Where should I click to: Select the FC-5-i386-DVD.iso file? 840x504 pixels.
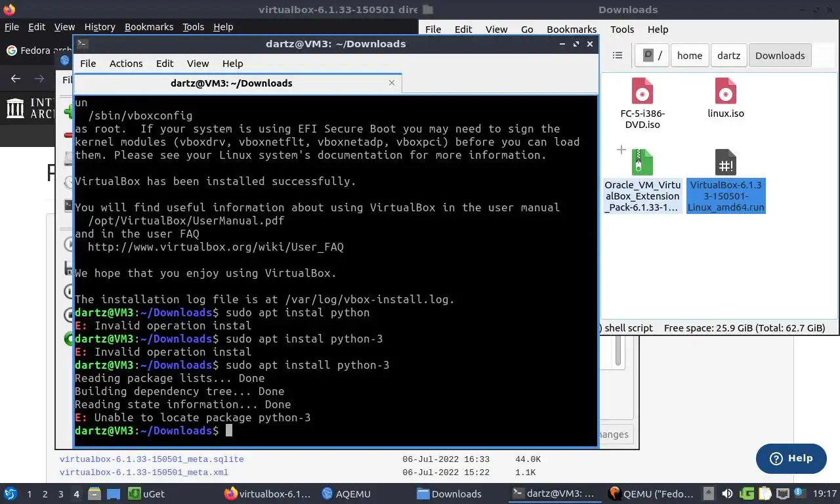click(x=642, y=103)
